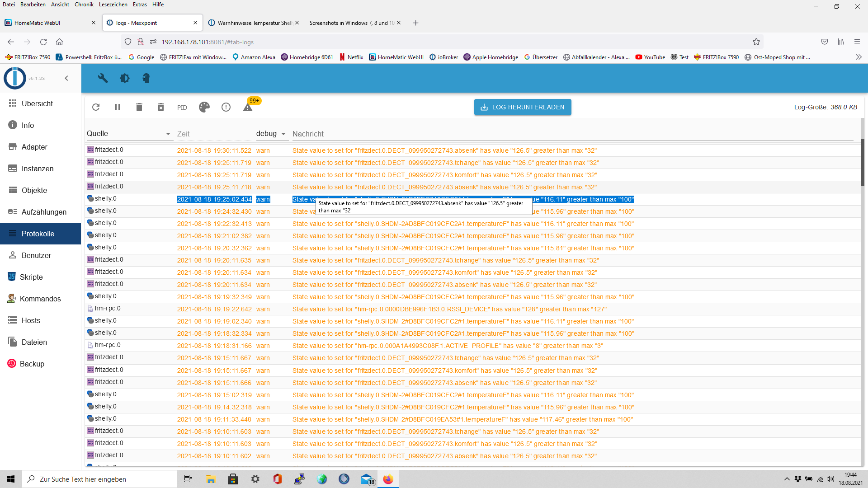868x488 pixels.
Task: Open Skripte in sidebar
Action: click(41, 277)
